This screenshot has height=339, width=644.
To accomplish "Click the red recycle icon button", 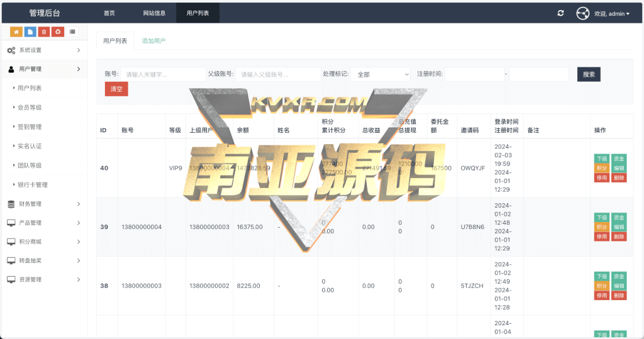I will (58, 31).
